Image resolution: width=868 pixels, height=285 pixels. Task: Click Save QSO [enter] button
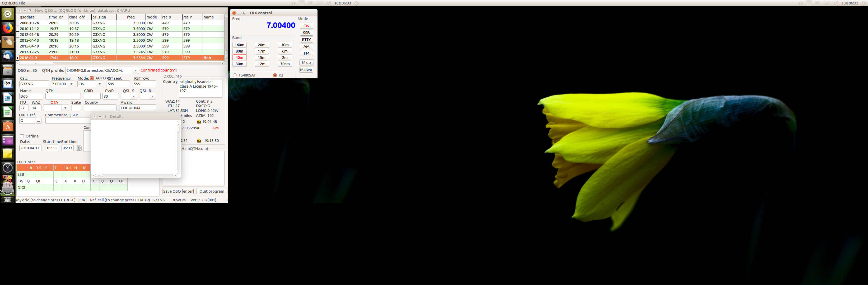179,192
